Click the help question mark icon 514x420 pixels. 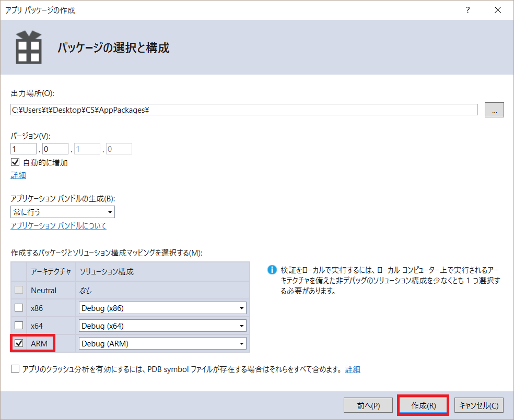pyautogui.click(x=468, y=10)
